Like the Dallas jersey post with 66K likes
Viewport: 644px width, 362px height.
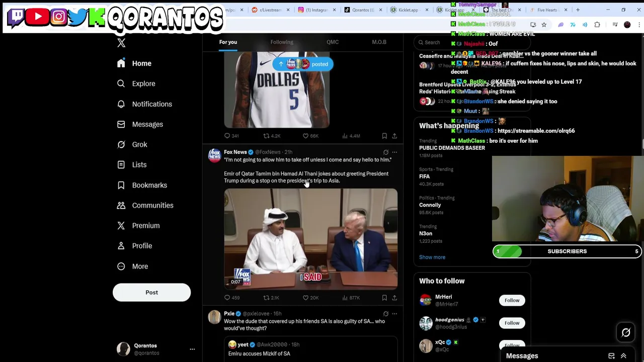pos(310,136)
